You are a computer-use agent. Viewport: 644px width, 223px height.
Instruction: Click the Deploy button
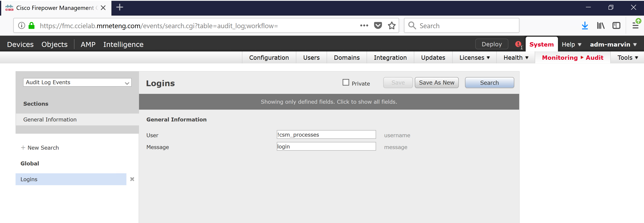point(491,44)
